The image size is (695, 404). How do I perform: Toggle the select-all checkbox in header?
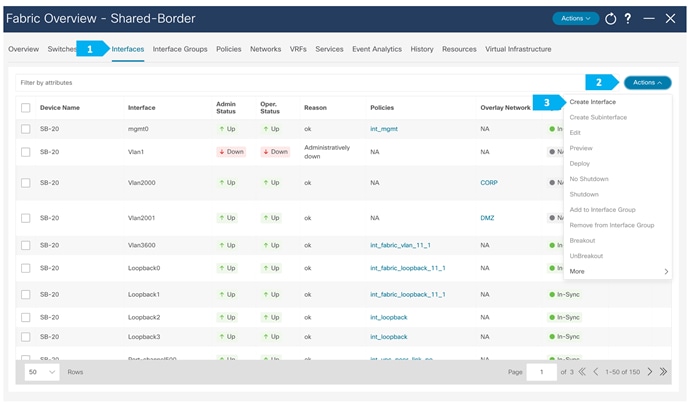(26, 108)
